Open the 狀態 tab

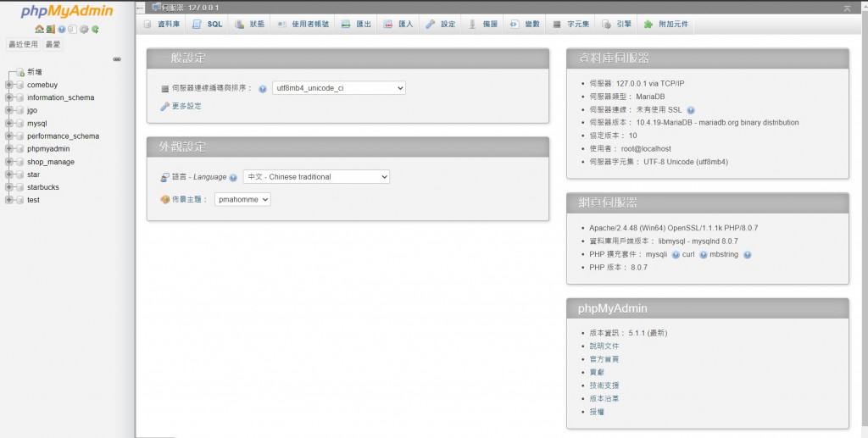250,25
